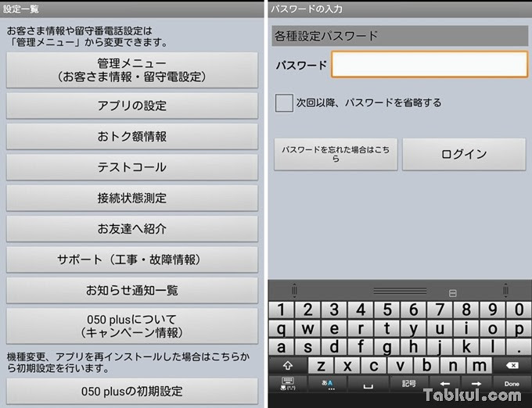Image resolution: width=532 pixels, height=408 pixels.
Task: Tap the letter p key
Action: tap(519, 328)
